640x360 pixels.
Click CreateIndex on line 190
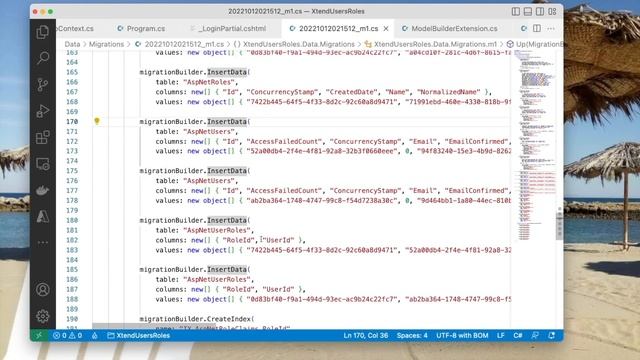(229, 319)
